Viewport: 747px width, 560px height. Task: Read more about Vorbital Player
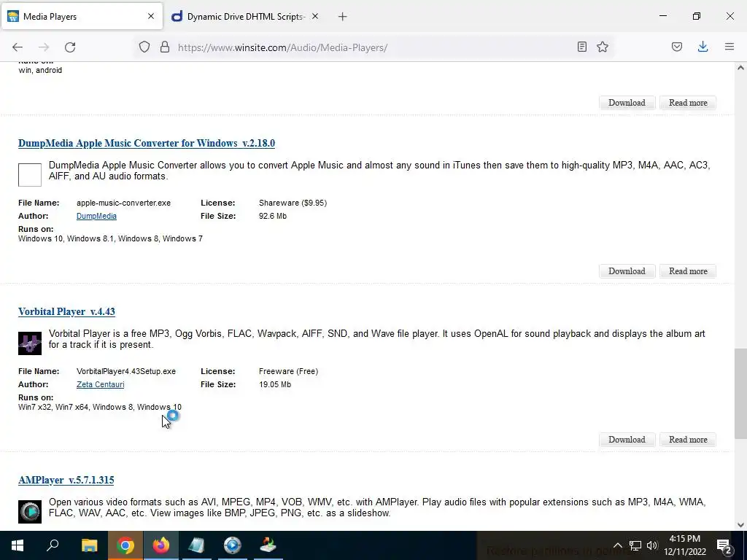[688, 440]
